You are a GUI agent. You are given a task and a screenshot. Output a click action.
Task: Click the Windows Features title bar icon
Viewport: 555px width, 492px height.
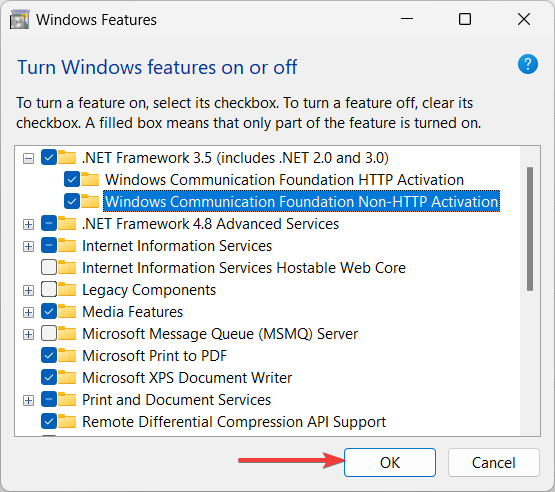(x=19, y=19)
